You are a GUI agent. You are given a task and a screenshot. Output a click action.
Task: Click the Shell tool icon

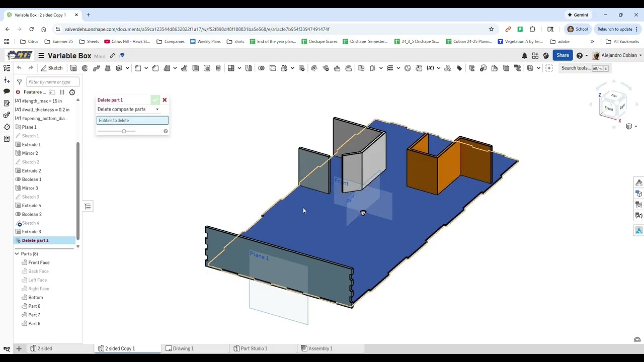click(x=196, y=68)
